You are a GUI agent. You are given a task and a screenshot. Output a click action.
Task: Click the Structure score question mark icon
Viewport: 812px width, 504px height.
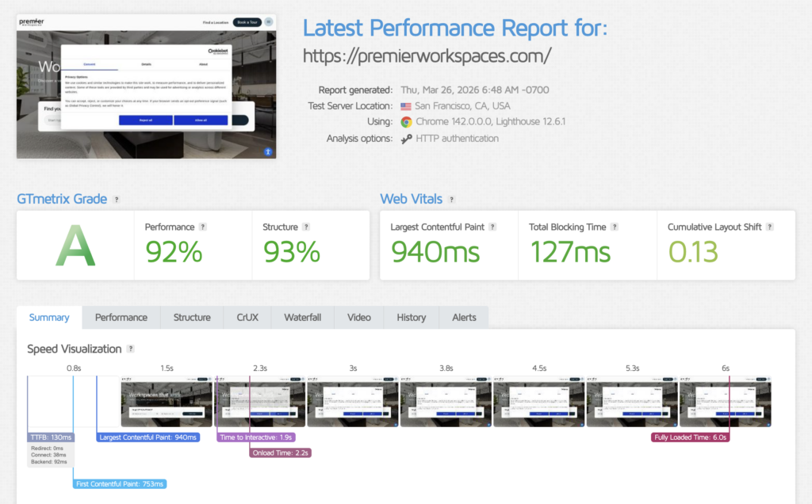tap(306, 227)
